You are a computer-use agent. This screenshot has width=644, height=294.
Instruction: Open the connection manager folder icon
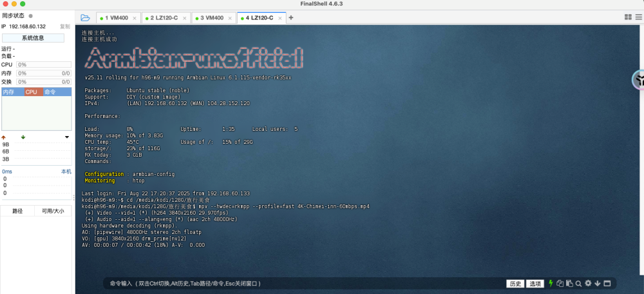pos(85,17)
